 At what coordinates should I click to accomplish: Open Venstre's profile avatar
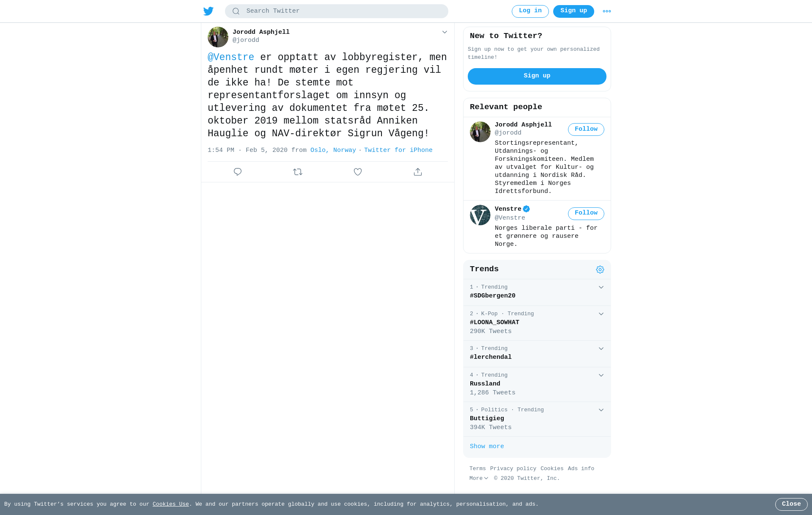pos(480,215)
